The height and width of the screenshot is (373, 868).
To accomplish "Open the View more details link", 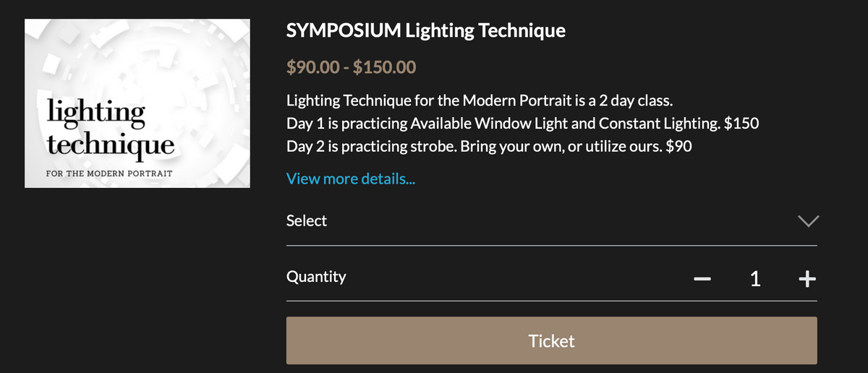I will click(x=351, y=179).
